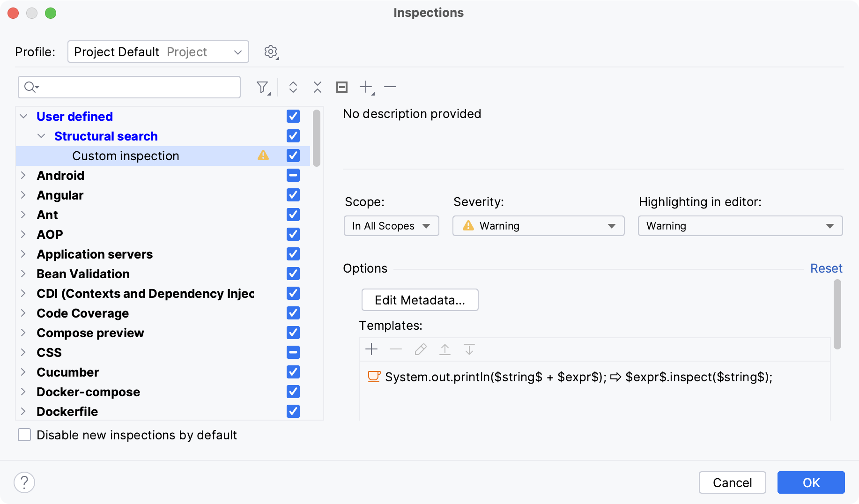
Task: Add a new inspection with the plus icon
Action: click(x=366, y=87)
